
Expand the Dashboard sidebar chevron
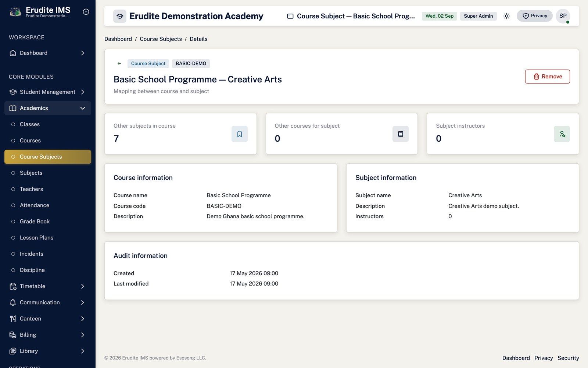(x=83, y=53)
